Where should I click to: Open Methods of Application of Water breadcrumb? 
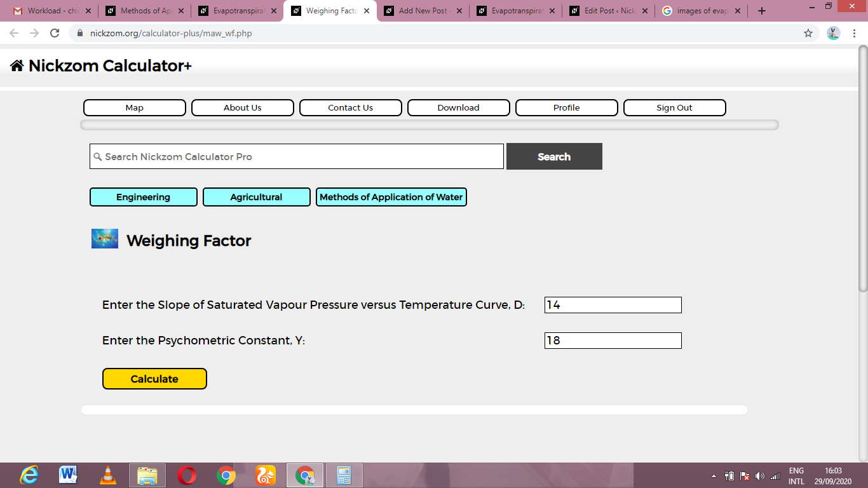pyautogui.click(x=391, y=197)
